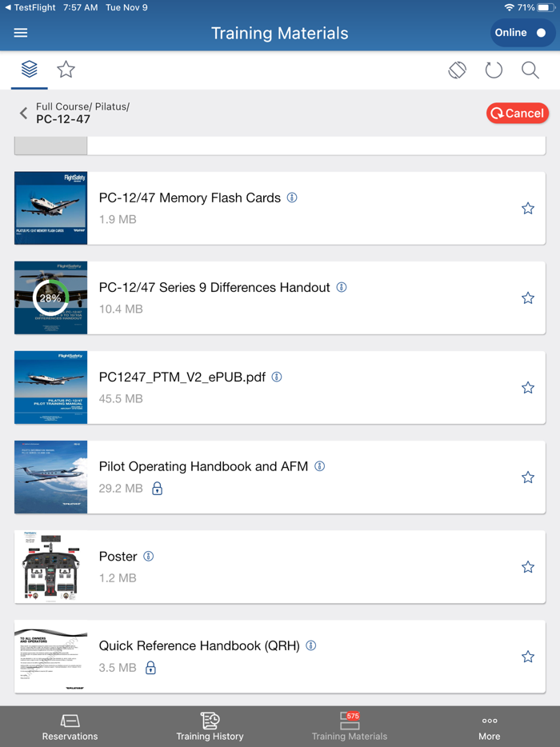Tap the tag filter icon in the toolbar
Screen dimensions: 560x747
pyautogui.click(x=457, y=70)
